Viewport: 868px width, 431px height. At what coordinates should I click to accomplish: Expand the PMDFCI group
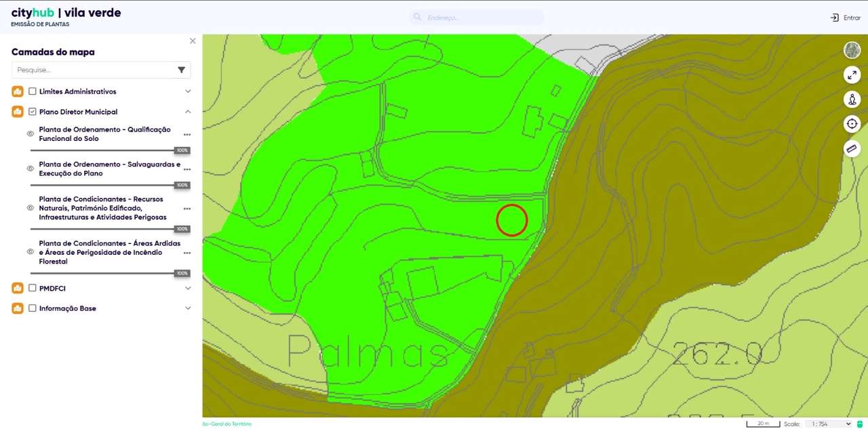coord(188,288)
